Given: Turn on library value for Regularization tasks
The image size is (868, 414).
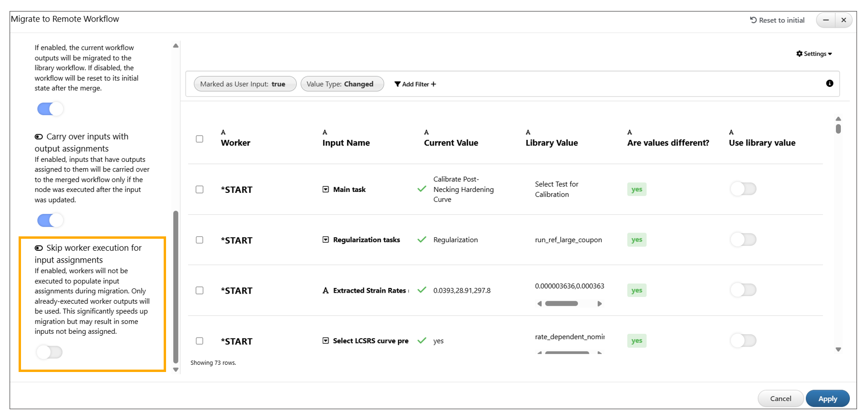Looking at the screenshot, I should click(743, 240).
